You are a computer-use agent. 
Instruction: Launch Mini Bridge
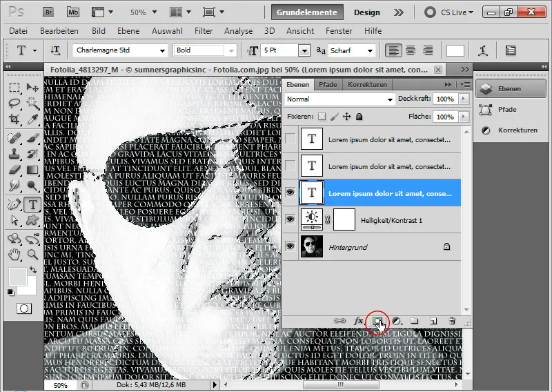(73, 12)
